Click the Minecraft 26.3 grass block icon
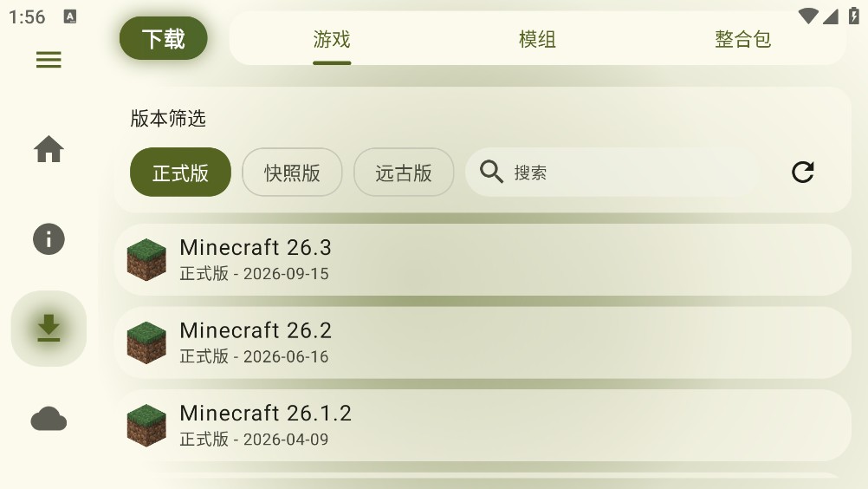 tap(146, 260)
